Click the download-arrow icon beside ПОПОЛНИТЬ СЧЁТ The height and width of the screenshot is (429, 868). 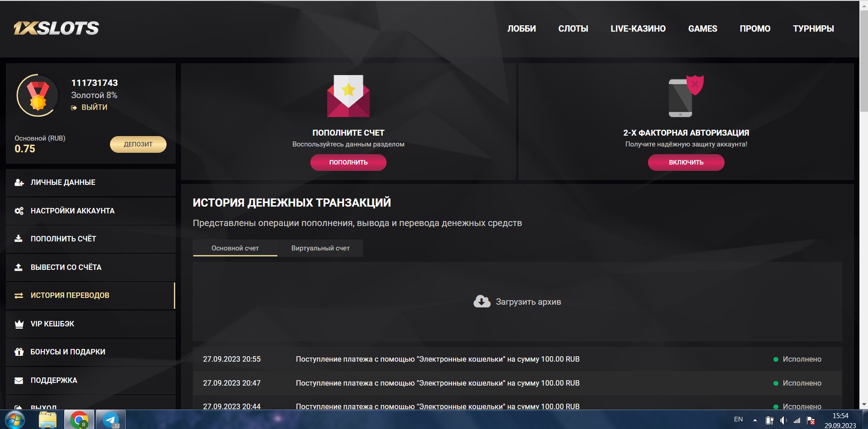[19, 239]
